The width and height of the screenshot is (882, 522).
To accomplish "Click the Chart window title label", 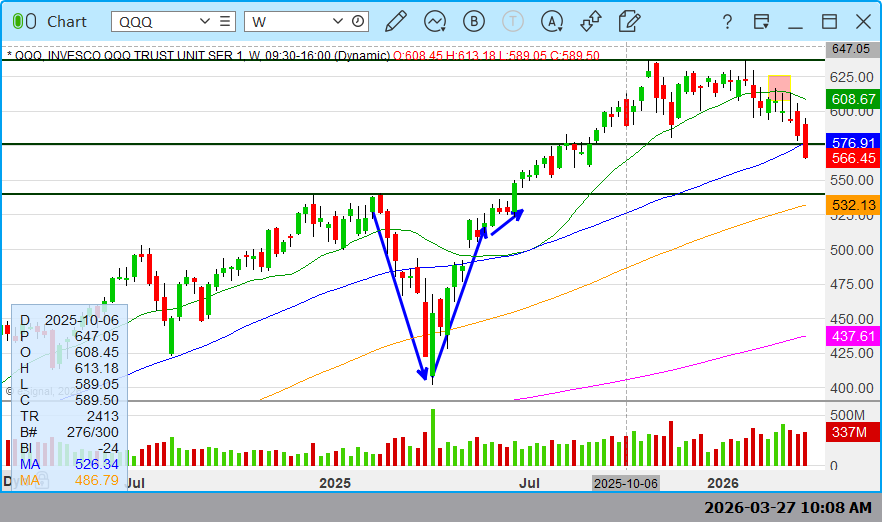I will 67,22.
